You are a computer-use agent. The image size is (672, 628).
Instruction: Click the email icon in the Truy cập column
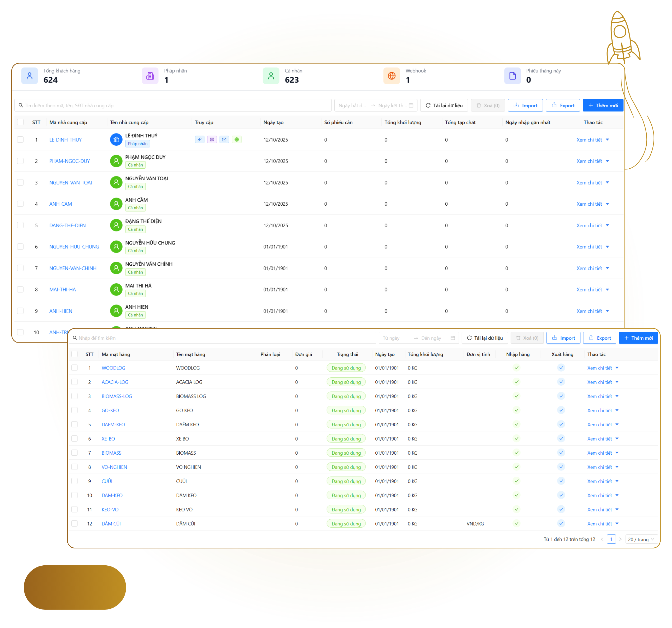coord(224,139)
